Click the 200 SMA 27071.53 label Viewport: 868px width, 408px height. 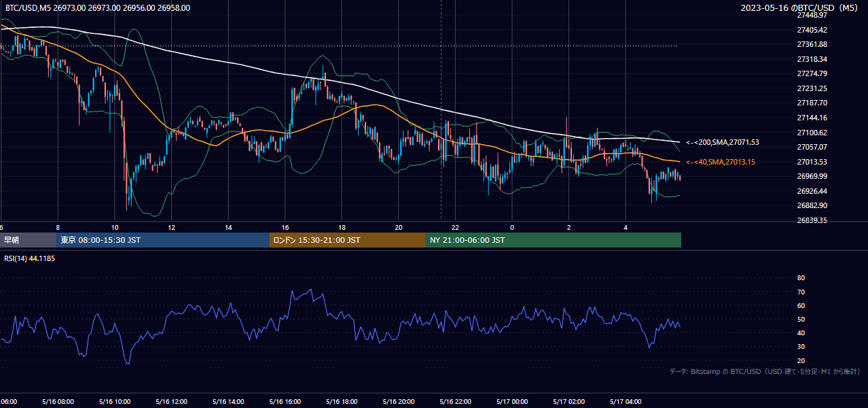pyautogui.click(x=722, y=143)
